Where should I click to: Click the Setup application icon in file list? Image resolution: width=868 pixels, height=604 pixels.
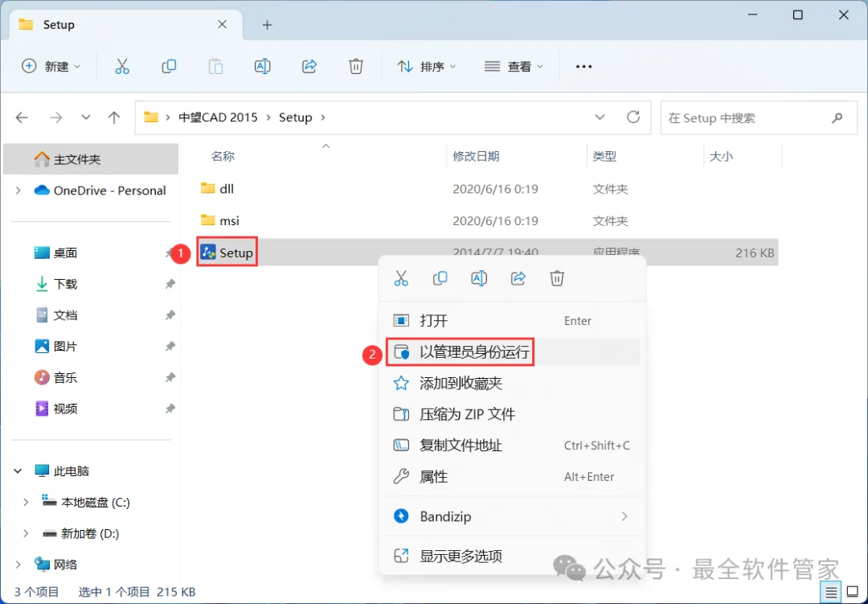pyautogui.click(x=208, y=253)
